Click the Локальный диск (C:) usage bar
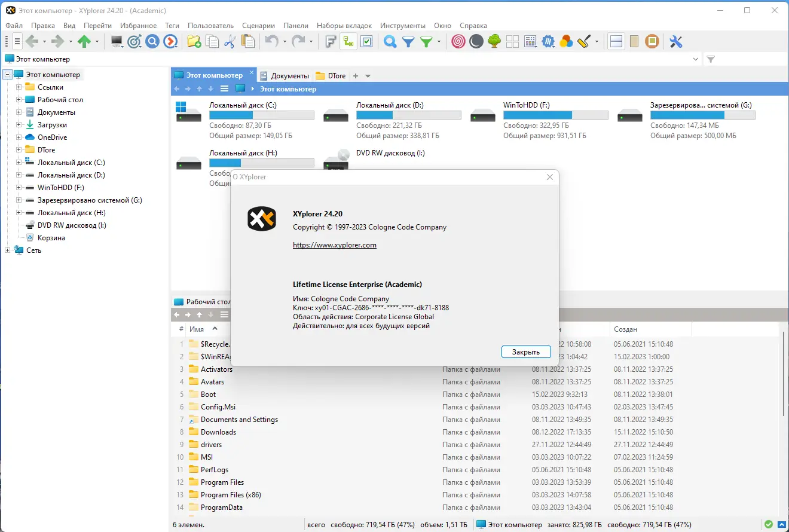 pyautogui.click(x=262, y=115)
